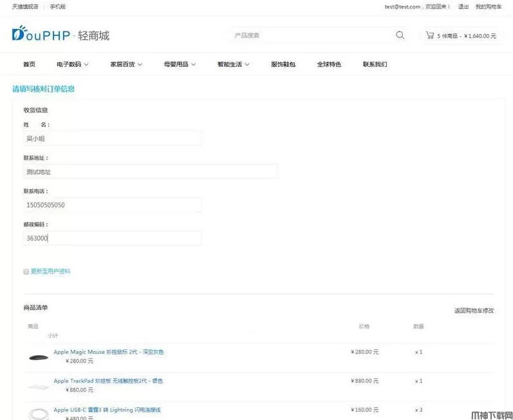Click the 邮政编码 input field
The height and width of the screenshot is (420, 513).
tap(112, 238)
